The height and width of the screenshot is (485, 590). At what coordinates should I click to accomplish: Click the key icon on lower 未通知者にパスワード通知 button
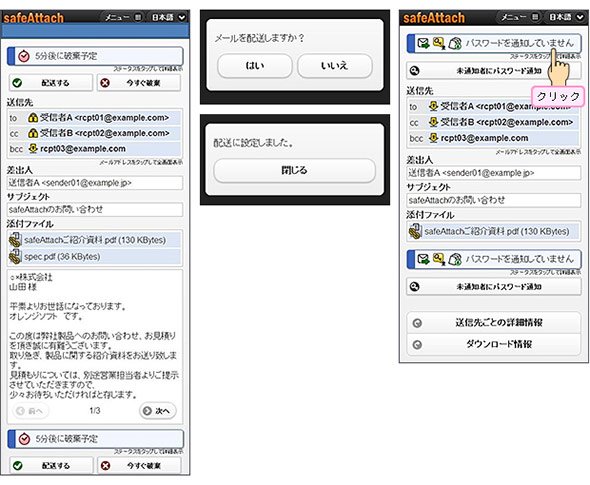tap(415, 287)
